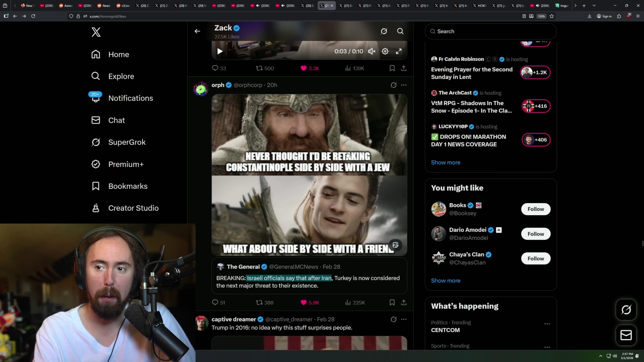Viewport: 644px width, 362px height.
Task: Open CENTCOM trend options menu
Action: point(547,324)
